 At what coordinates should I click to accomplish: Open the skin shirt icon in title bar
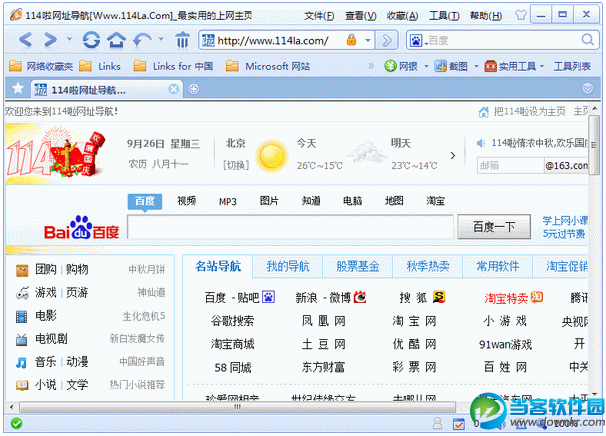[521, 15]
